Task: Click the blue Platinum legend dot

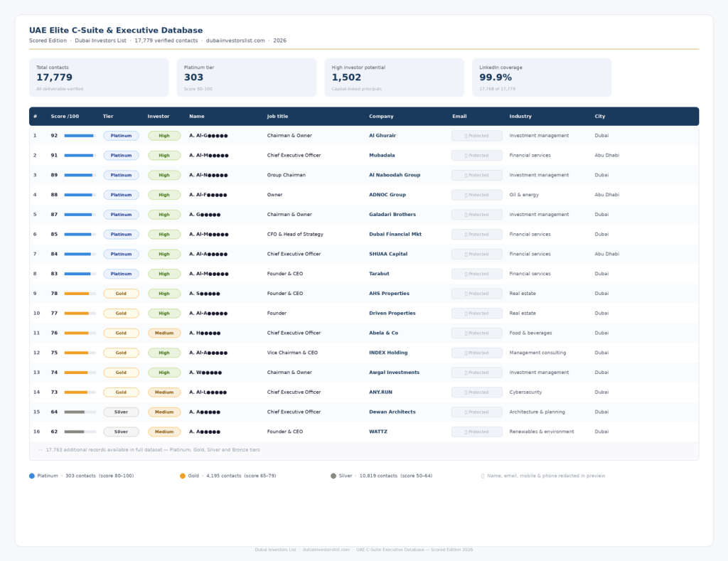Action: 31,476
